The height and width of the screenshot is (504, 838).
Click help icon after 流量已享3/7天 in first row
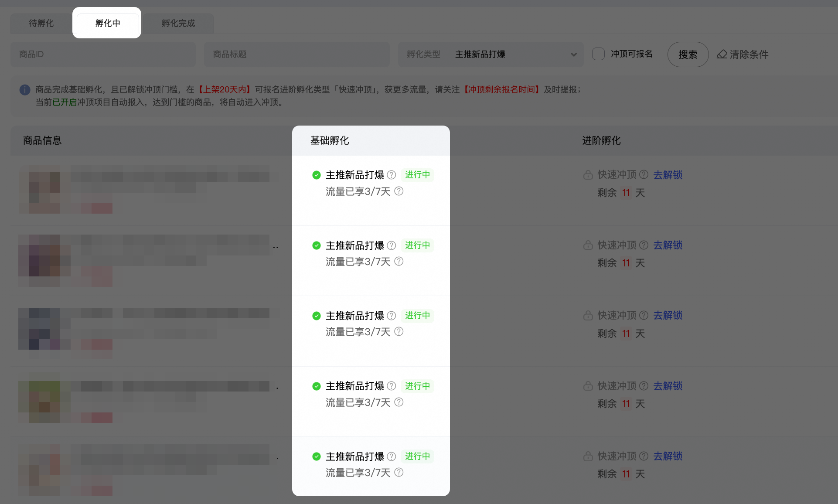point(399,191)
